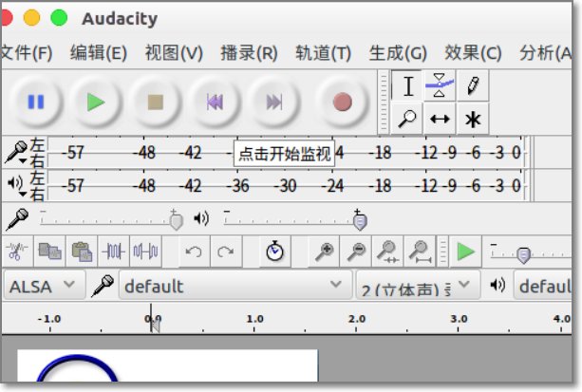The height and width of the screenshot is (392, 582).
Task: Open playback meter options dropdown arrow
Action: click(x=23, y=194)
